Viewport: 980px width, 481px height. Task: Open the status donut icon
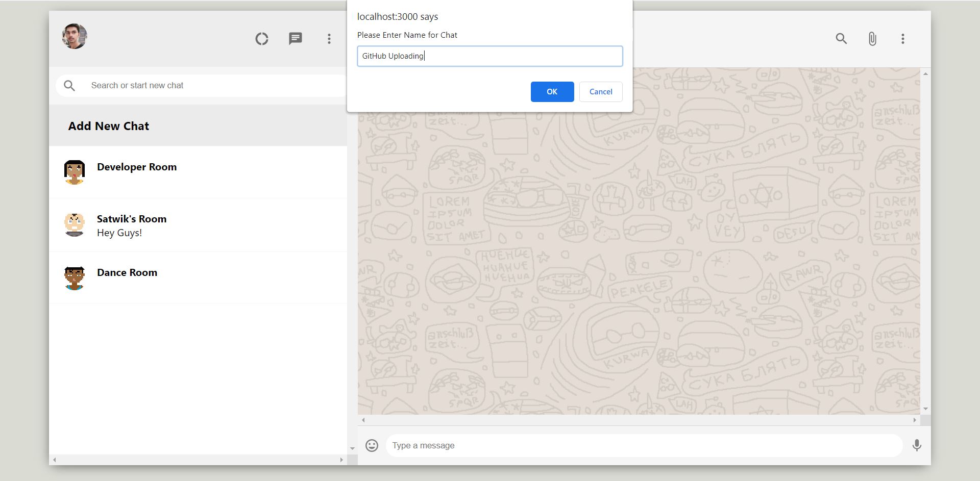(x=262, y=39)
